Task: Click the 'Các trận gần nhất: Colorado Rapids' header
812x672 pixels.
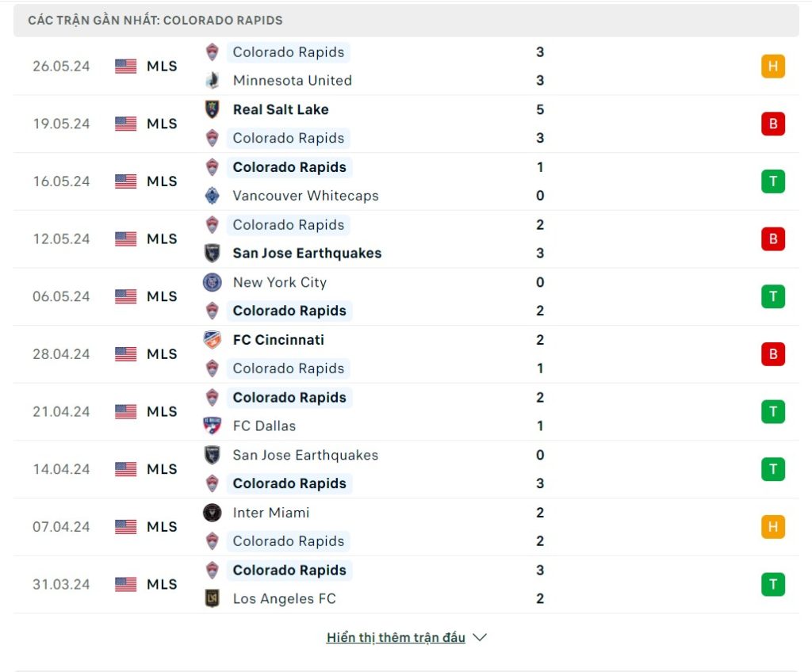Action: point(155,20)
